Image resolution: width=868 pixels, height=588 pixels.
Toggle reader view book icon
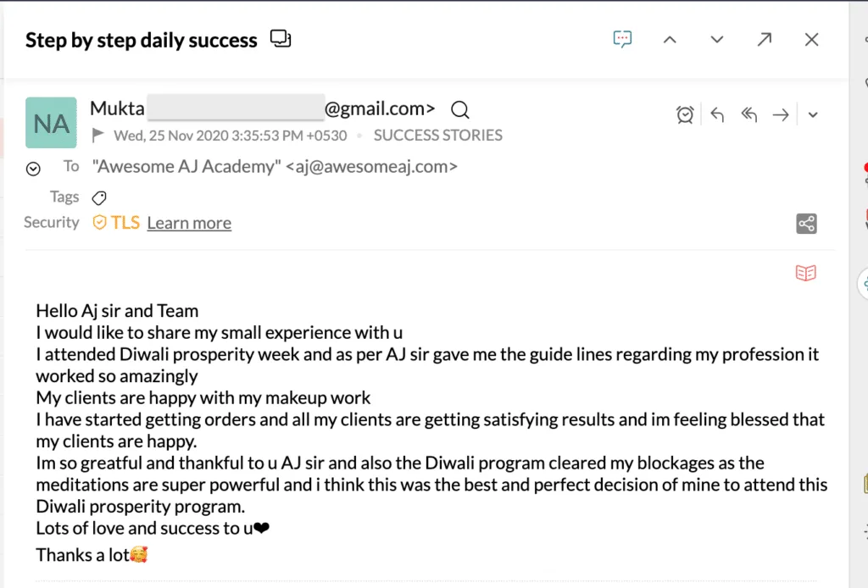(x=805, y=273)
